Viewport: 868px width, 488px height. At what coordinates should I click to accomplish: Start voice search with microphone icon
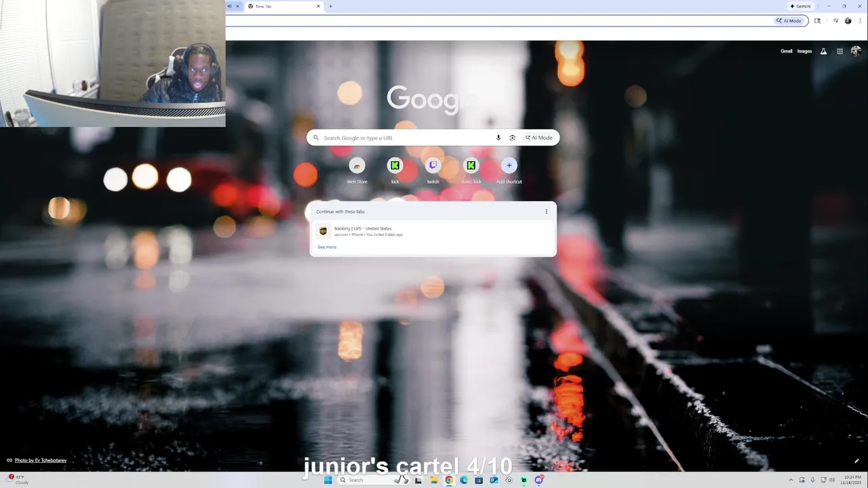[x=498, y=138]
